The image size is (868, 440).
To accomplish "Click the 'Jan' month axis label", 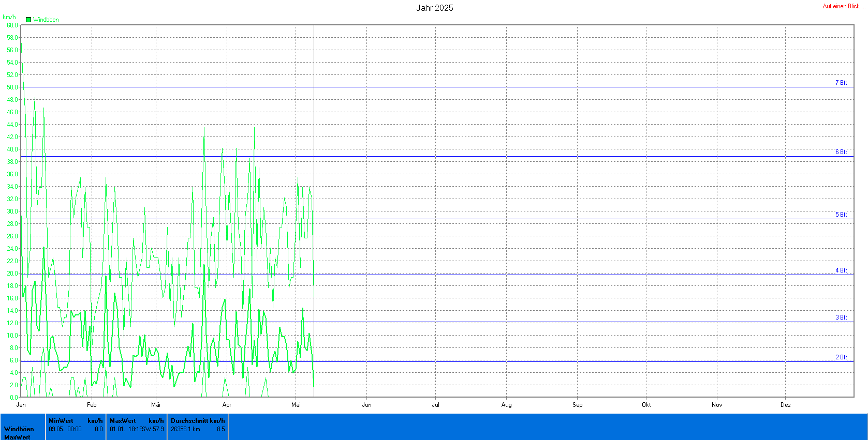I will pos(21,405).
